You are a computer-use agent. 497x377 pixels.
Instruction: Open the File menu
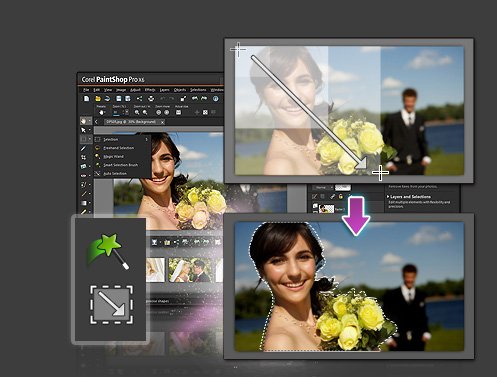(86, 90)
